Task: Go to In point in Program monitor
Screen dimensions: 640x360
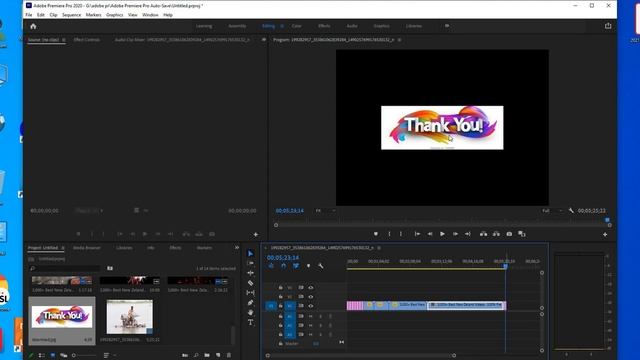Action: point(417,234)
